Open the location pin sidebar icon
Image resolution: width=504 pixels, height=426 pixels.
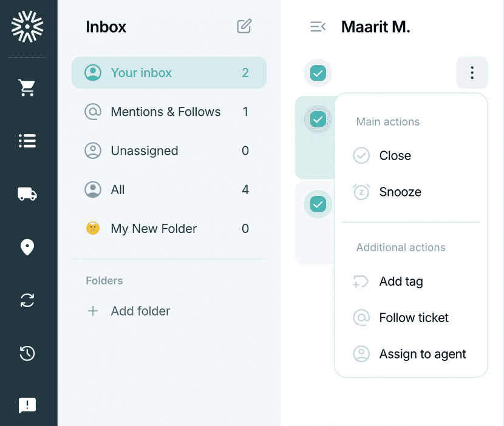coord(27,247)
